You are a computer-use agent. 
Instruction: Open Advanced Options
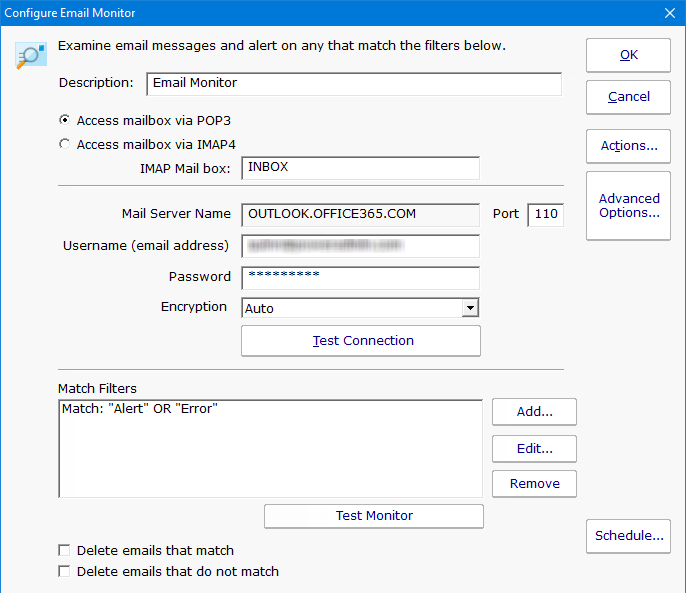click(x=628, y=206)
